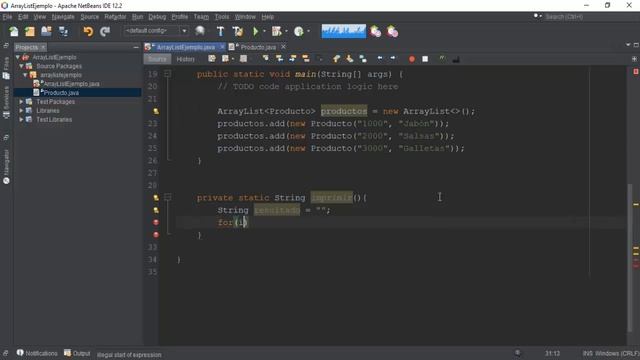
Task: Click lightbulb hint on ArrayList line
Action: (156, 111)
